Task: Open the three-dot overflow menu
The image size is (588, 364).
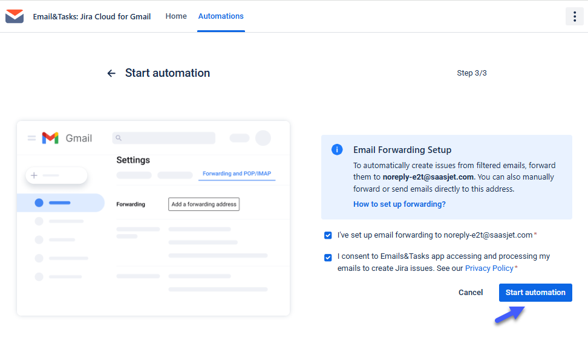Action: point(574,16)
